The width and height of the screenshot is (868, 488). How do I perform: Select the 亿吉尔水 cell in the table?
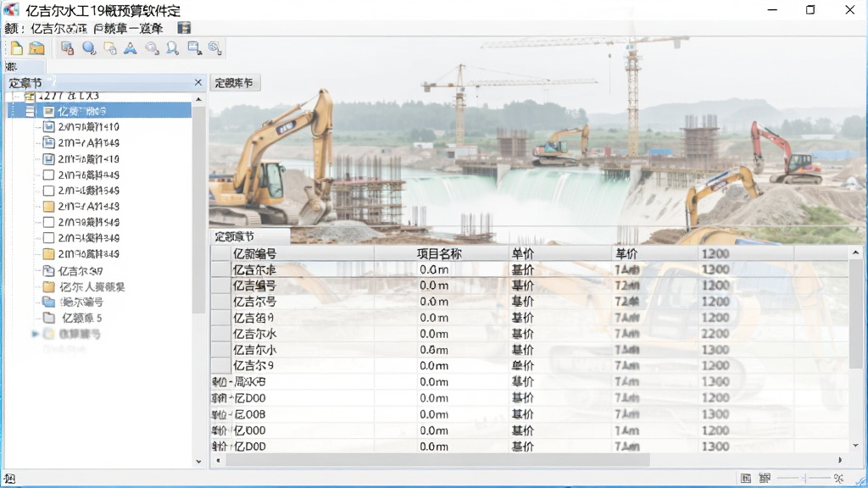(254, 334)
